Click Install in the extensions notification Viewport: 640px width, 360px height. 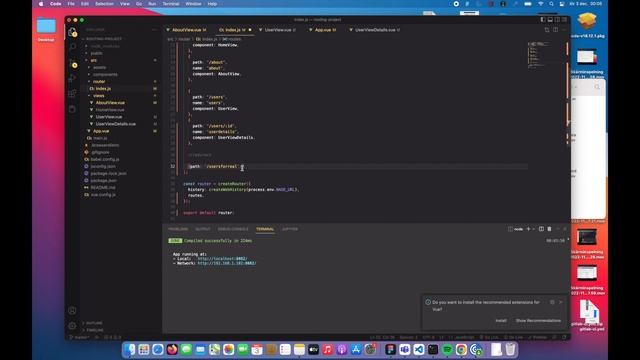point(501,320)
